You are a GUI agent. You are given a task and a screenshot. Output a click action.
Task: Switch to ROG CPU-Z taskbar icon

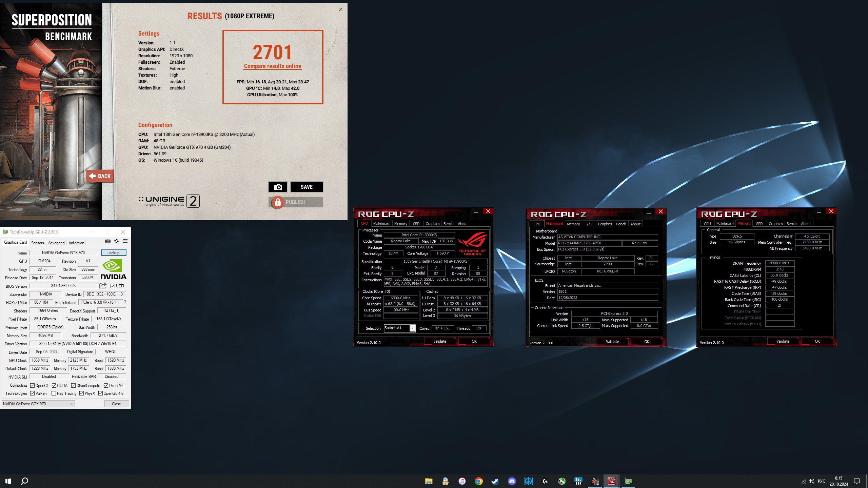(x=611, y=481)
